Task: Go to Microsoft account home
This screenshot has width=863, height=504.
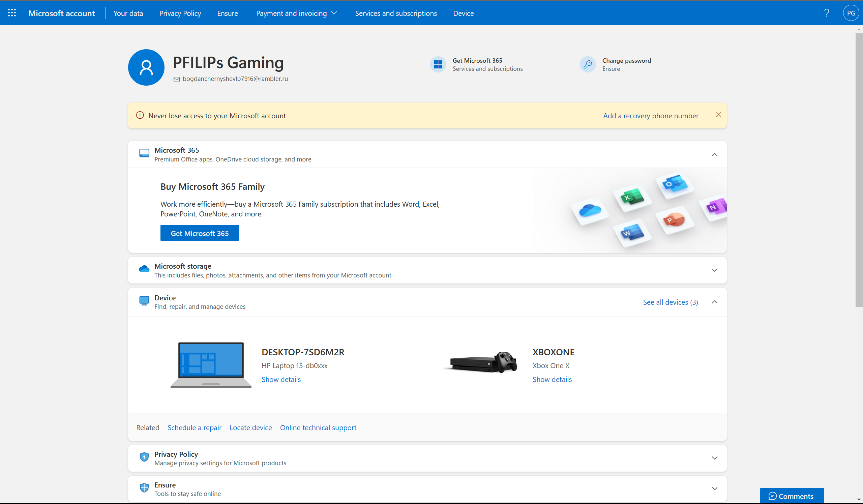Action: point(62,13)
